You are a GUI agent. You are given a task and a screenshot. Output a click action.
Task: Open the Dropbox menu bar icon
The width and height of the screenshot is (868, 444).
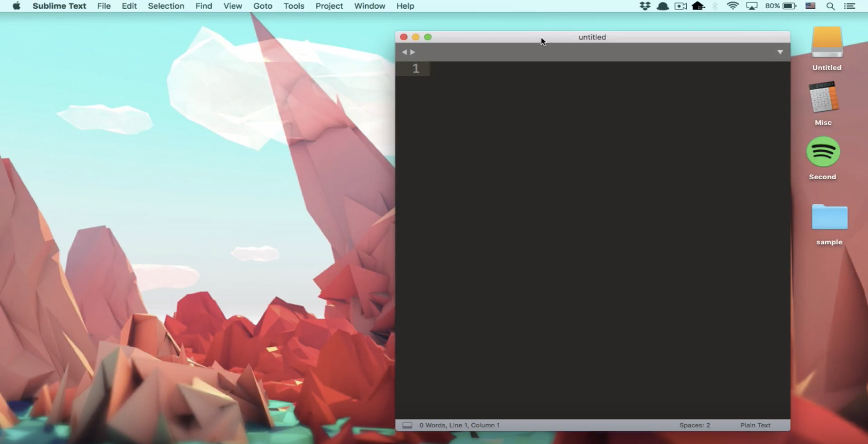645,6
